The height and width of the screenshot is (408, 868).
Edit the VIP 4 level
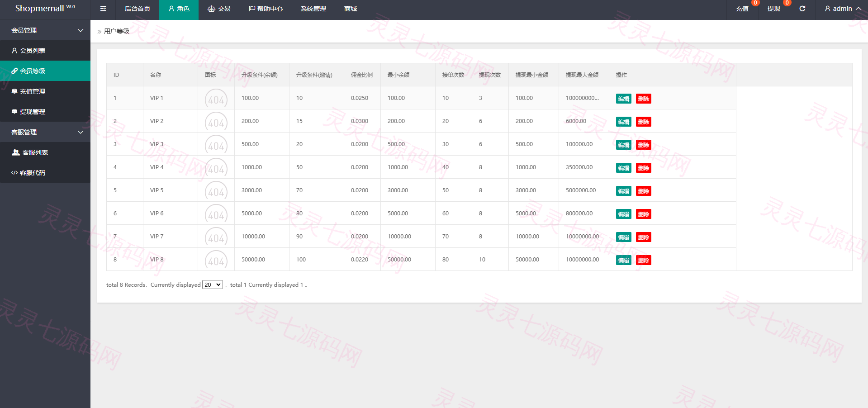pos(624,168)
